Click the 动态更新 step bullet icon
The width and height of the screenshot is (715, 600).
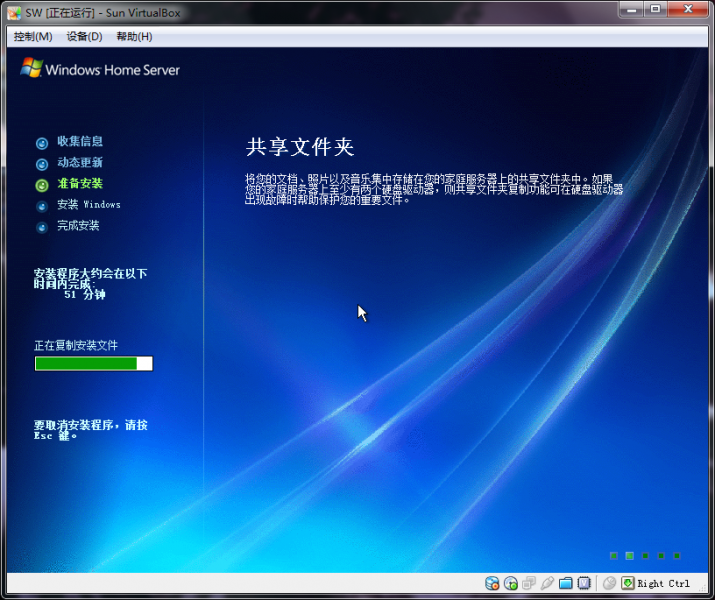tap(42, 164)
